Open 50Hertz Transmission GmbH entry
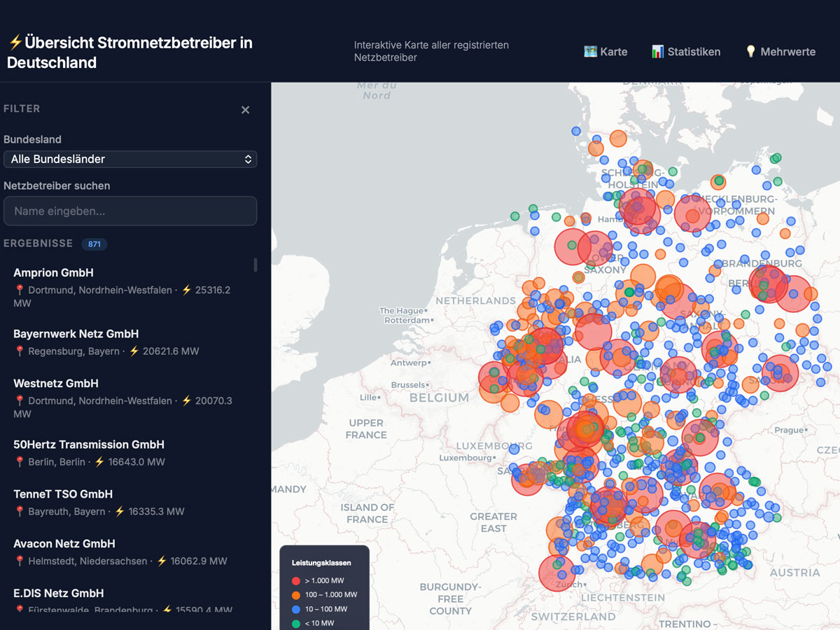Image resolution: width=840 pixels, height=630 pixels. [130, 453]
